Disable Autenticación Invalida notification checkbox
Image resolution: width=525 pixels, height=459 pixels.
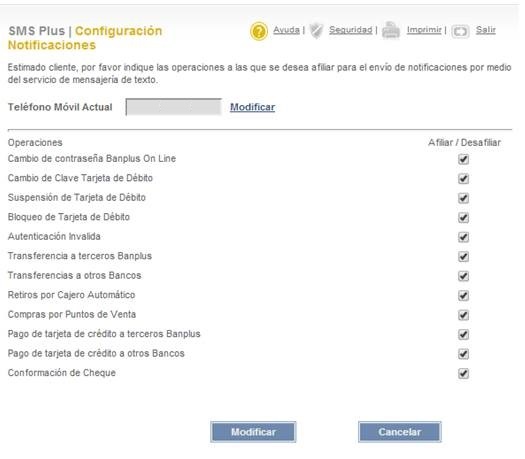coord(463,237)
